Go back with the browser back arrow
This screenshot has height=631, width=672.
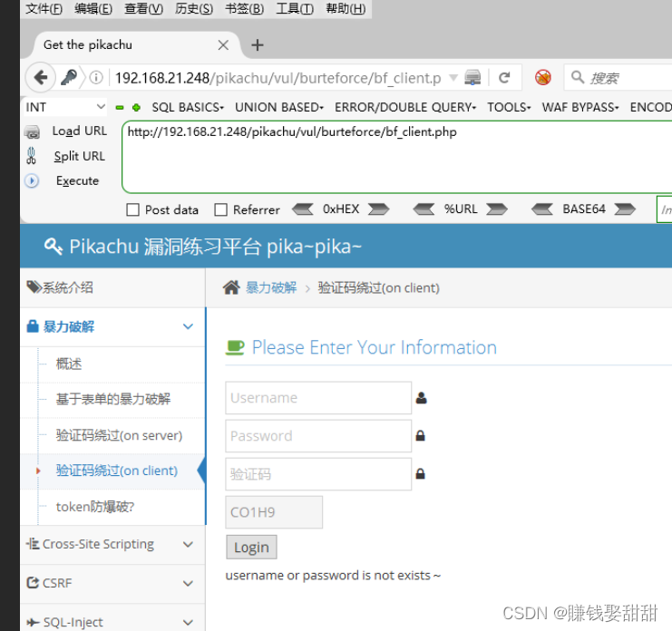coord(41,78)
